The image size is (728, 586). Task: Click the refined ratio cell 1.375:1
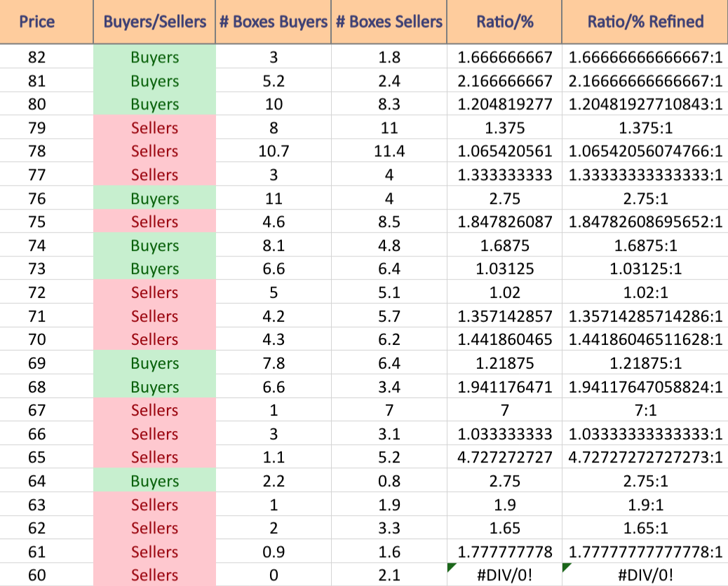[645, 128]
